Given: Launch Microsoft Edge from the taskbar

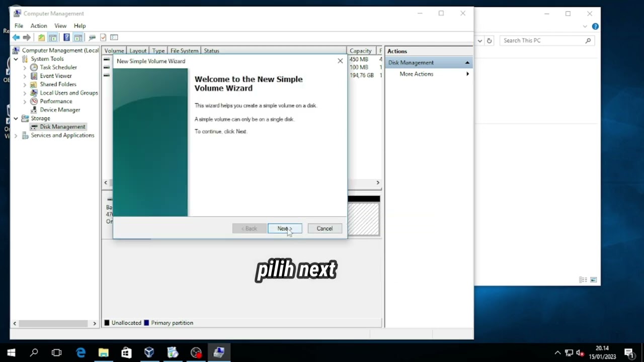Looking at the screenshot, I should [x=80, y=352].
